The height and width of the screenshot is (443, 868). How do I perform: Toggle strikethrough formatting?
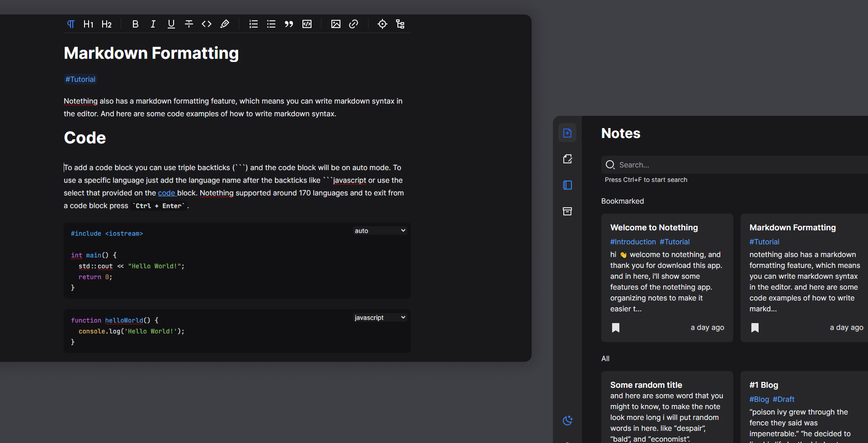click(x=189, y=24)
